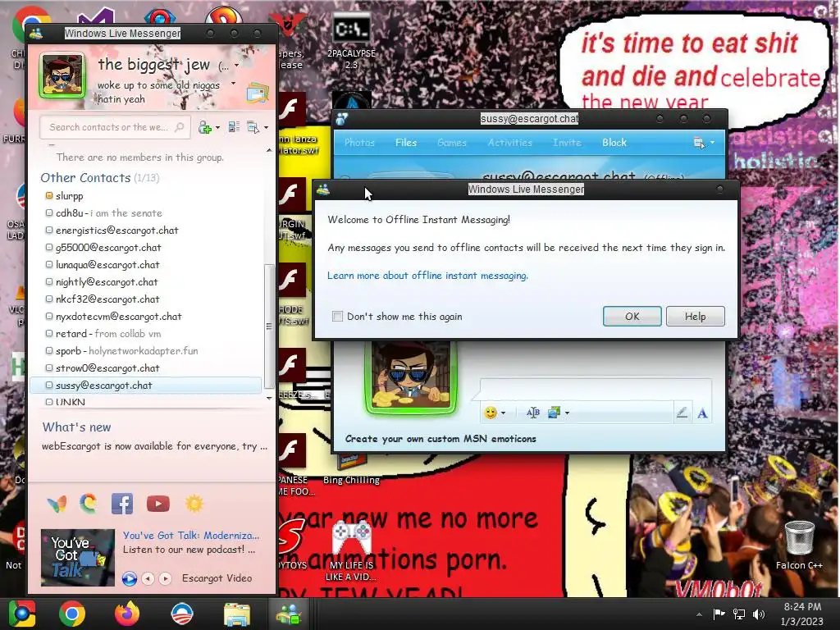
Task: Click the Add a contact icon
Action: click(x=204, y=127)
